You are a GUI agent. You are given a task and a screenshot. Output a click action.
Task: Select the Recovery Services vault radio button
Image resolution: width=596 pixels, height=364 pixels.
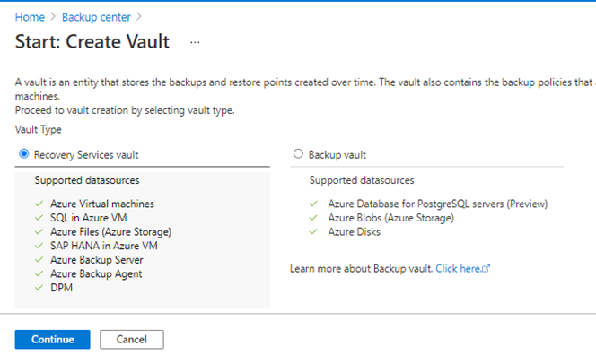23,154
